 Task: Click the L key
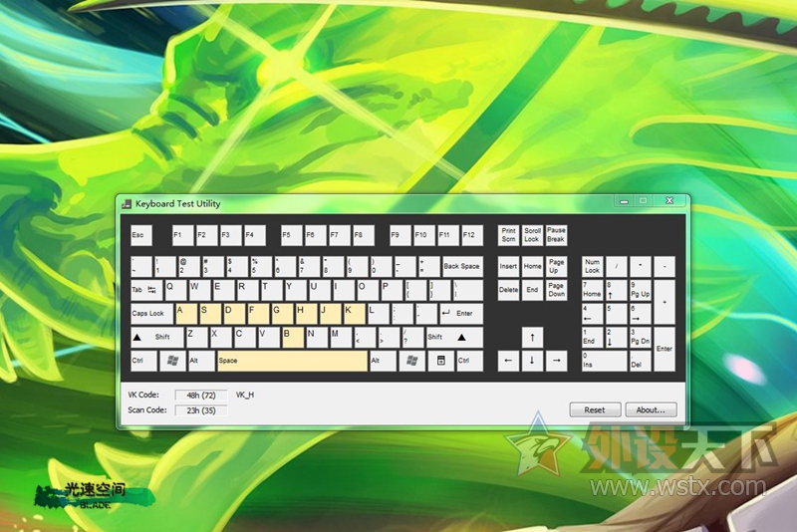379,314
